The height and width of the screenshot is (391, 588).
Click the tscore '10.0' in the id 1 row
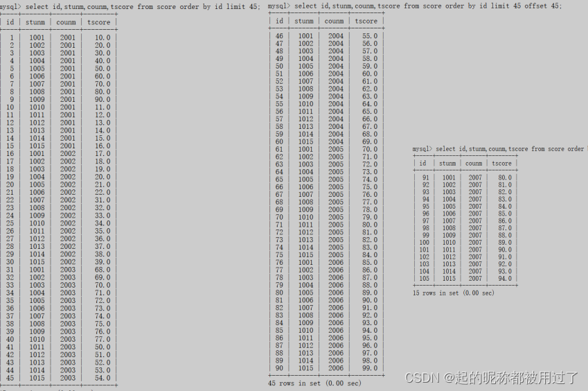point(103,37)
